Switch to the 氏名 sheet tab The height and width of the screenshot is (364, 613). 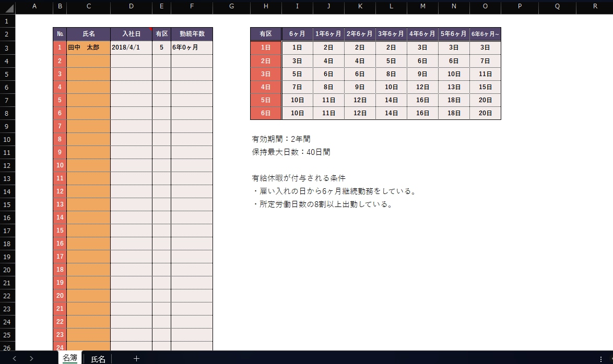98,359
